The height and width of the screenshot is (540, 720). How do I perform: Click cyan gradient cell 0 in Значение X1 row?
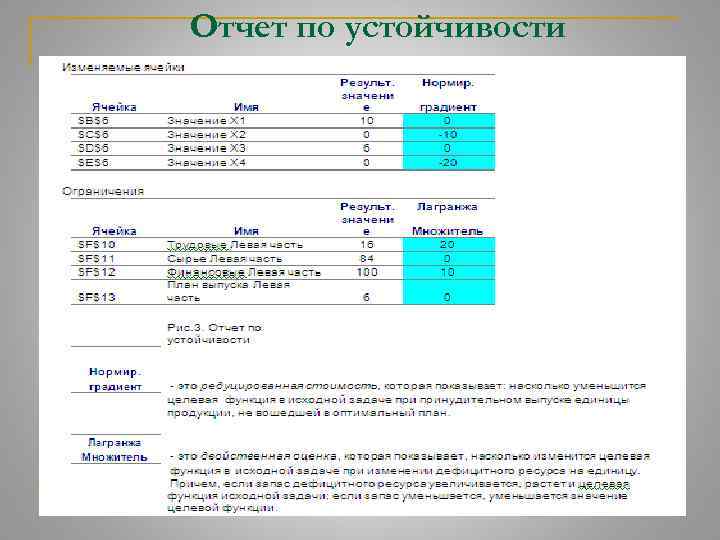[x=449, y=121]
